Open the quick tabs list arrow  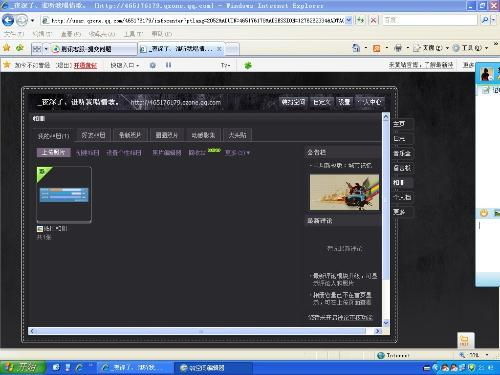pyautogui.click(x=46, y=49)
